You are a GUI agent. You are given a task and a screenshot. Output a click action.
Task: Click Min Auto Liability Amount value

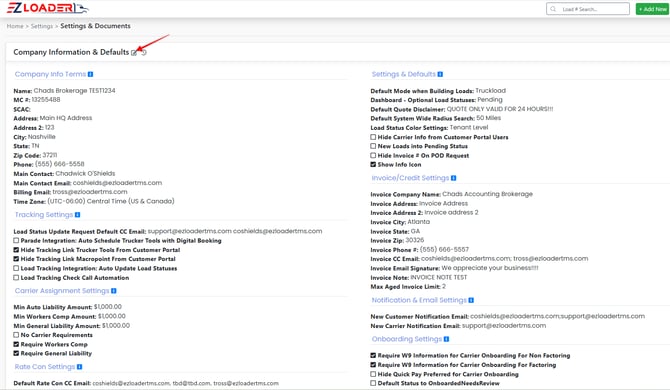point(108,307)
